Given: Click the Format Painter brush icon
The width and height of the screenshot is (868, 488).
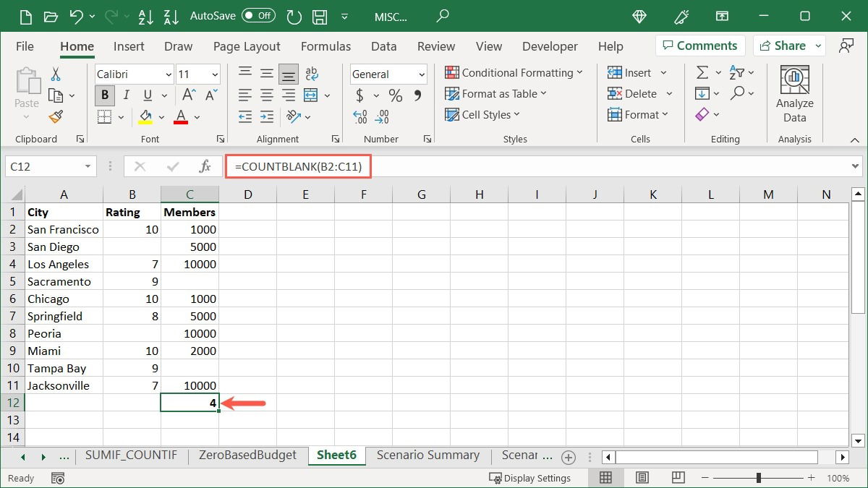Looking at the screenshot, I should [x=56, y=116].
